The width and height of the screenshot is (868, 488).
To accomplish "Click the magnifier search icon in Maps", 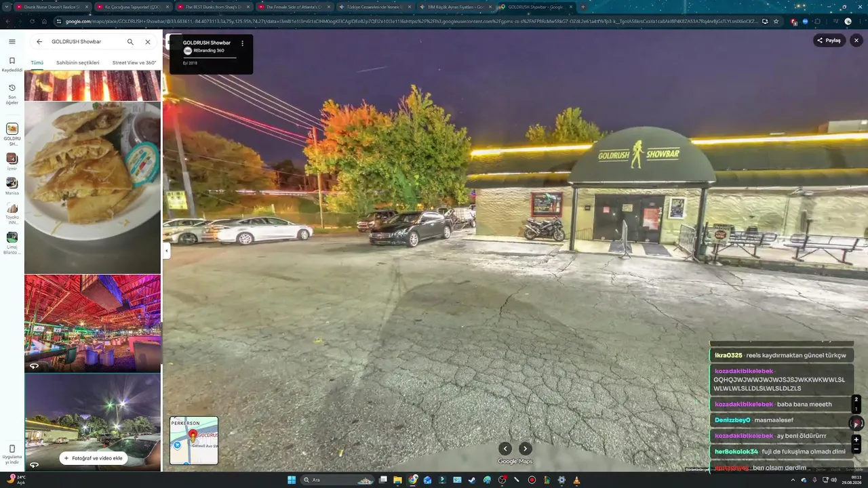I will 130,42.
